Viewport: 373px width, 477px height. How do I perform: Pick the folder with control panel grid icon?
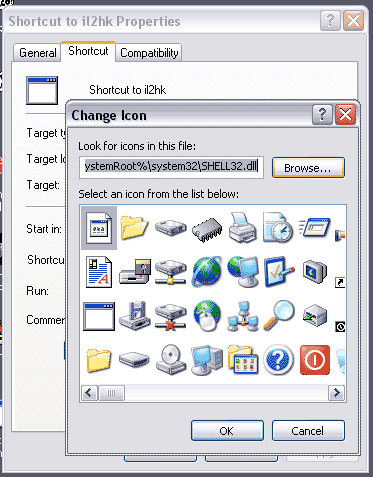(243, 360)
